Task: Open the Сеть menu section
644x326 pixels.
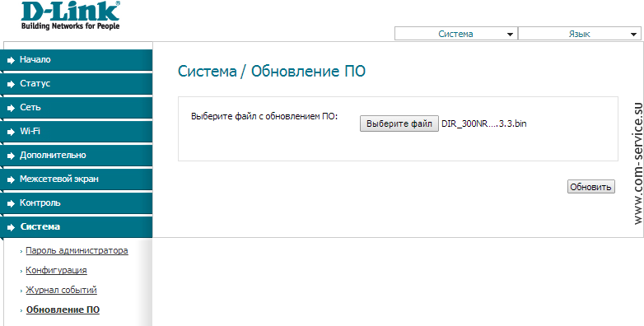Action: click(77, 108)
